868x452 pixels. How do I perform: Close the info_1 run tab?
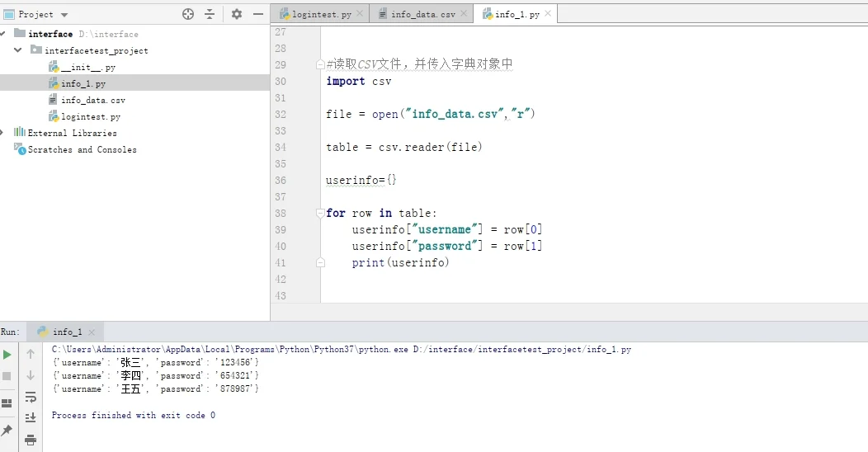92,332
